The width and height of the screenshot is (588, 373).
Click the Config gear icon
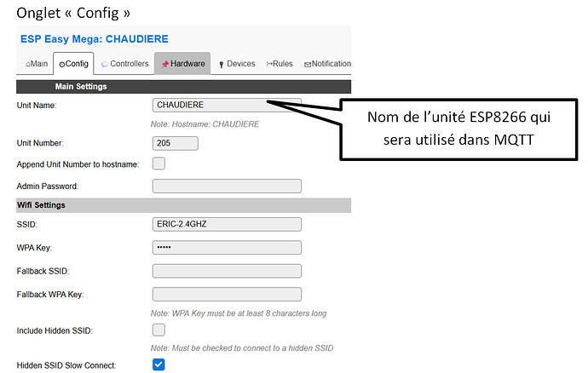[61, 64]
